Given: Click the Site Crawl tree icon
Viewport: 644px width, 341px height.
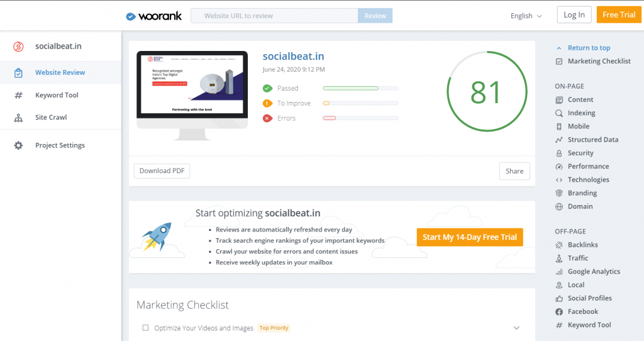Looking at the screenshot, I should click(x=18, y=118).
